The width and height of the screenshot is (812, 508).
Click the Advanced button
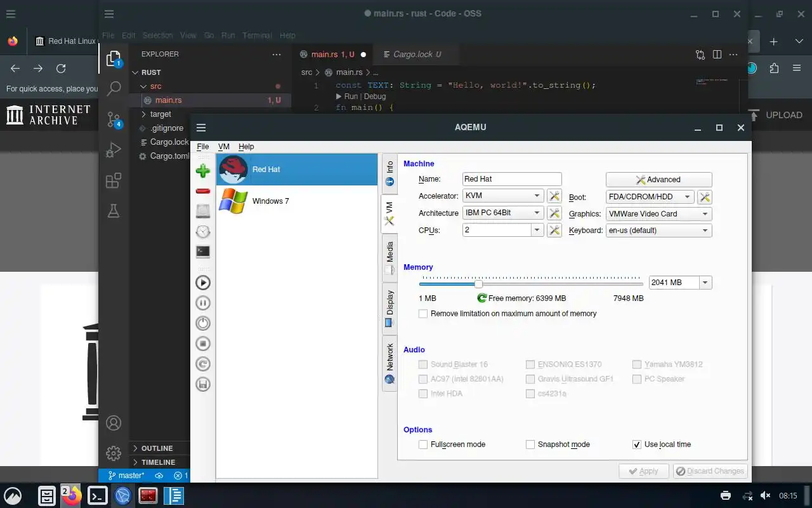pyautogui.click(x=658, y=180)
